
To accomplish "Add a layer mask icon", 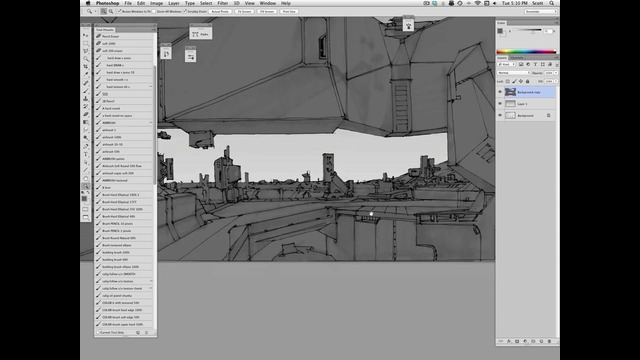I will click(517, 341).
